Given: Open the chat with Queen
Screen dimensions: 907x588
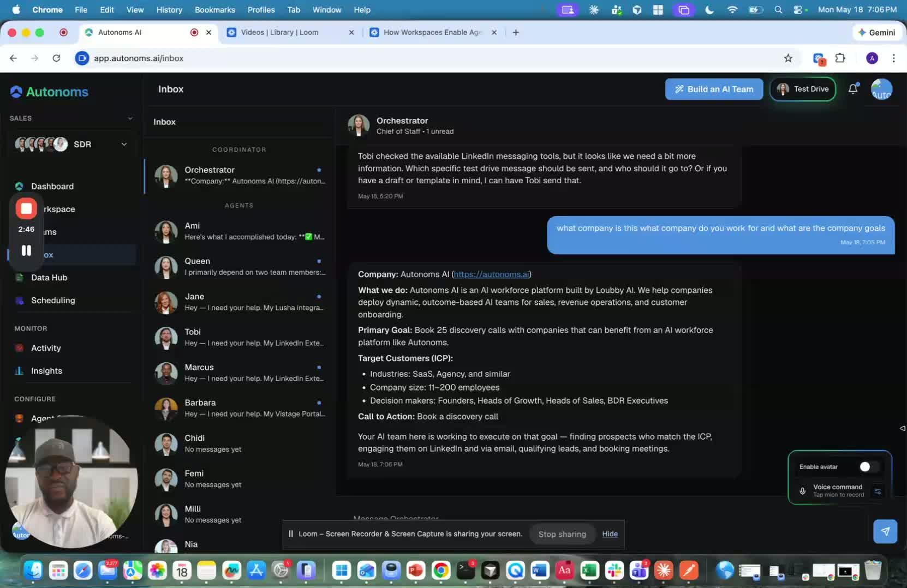Looking at the screenshot, I should click(240, 267).
